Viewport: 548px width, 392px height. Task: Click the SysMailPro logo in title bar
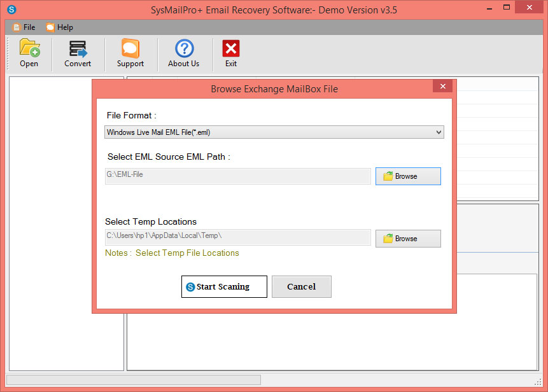11,10
